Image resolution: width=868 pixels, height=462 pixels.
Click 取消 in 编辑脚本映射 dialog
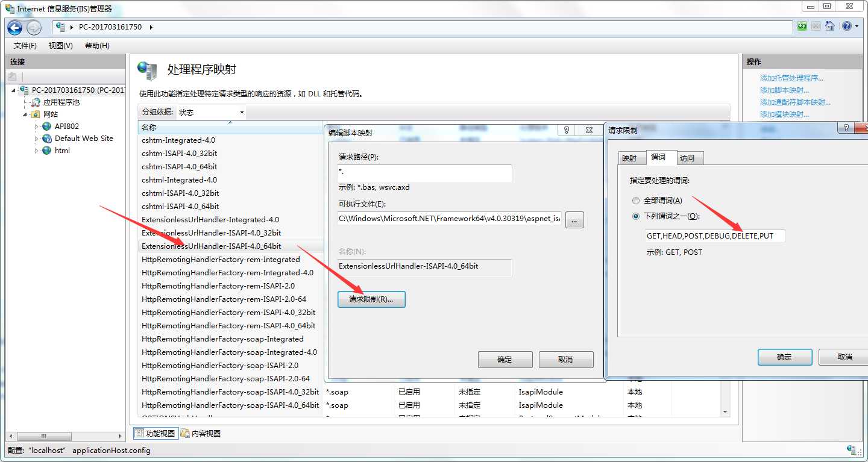[566, 360]
